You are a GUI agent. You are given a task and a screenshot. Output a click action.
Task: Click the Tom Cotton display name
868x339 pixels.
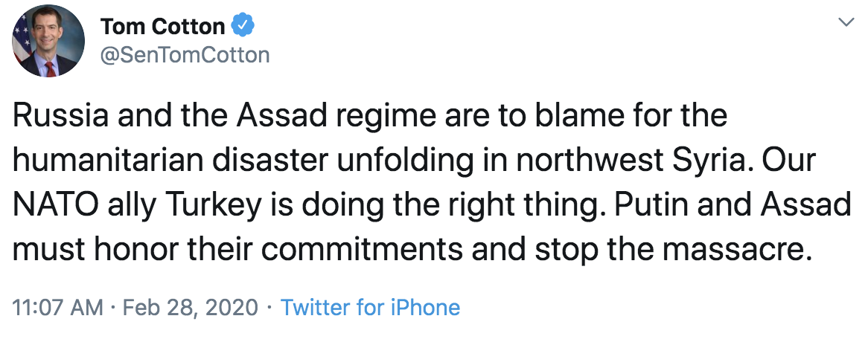(162, 27)
